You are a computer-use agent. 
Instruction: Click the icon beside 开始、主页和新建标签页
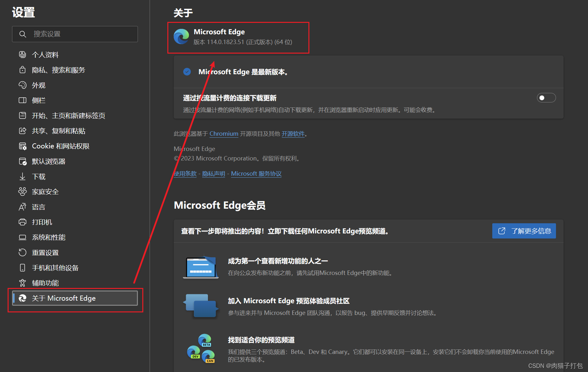23,115
